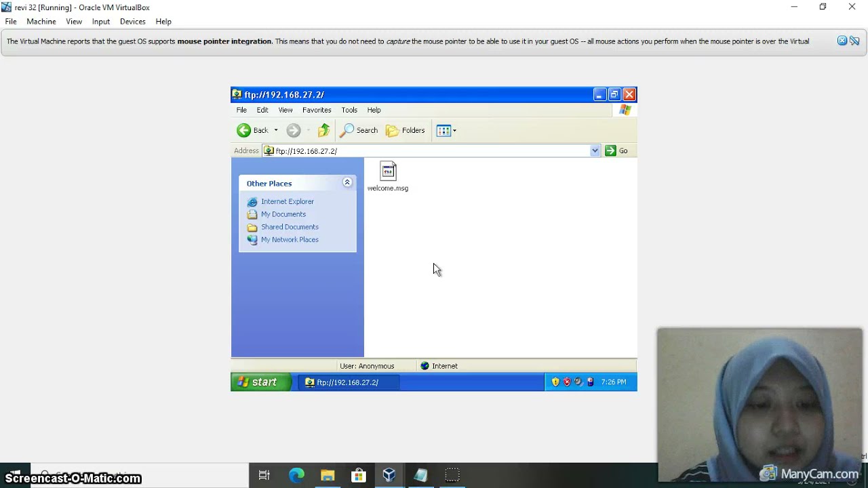Click the red security alert tray icon
This screenshot has height=488, width=868.
click(x=567, y=382)
